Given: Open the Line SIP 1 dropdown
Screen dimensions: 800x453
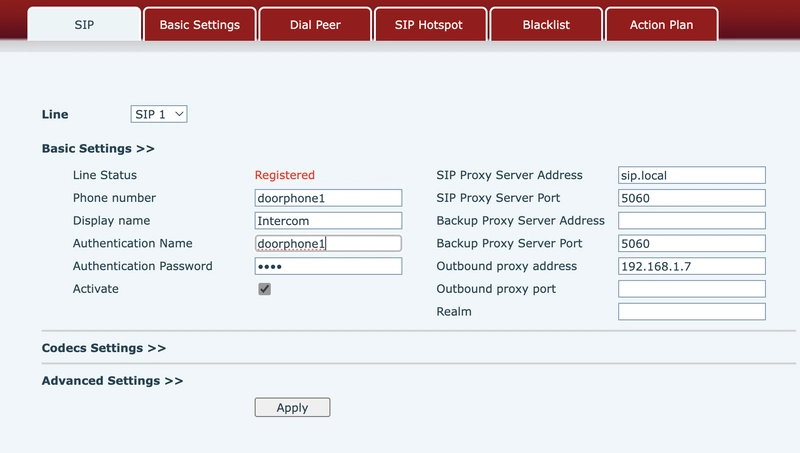Looking at the screenshot, I should pos(159,114).
